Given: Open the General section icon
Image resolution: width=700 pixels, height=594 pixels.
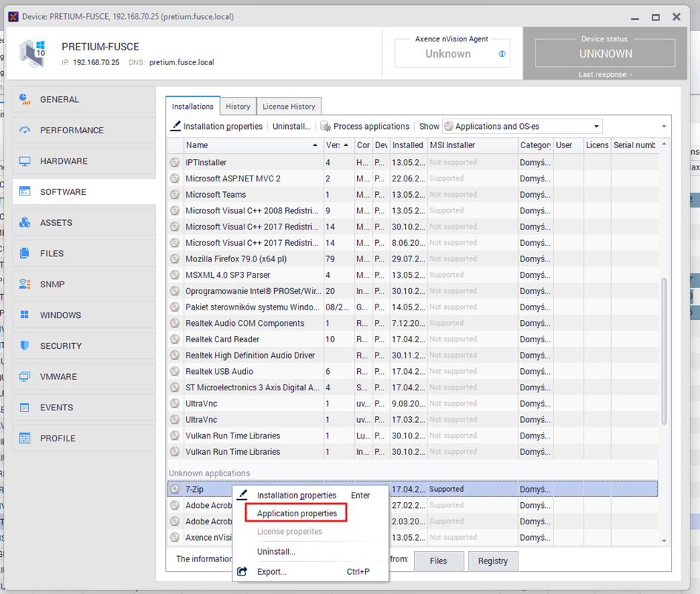Looking at the screenshot, I should [25, 99].
